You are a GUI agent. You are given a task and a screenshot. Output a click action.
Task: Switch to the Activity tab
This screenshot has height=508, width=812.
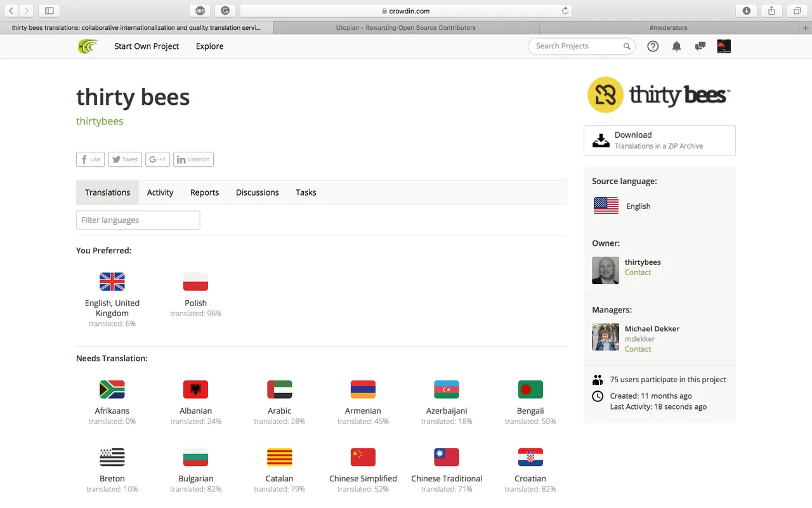click(x=160, y=192)
